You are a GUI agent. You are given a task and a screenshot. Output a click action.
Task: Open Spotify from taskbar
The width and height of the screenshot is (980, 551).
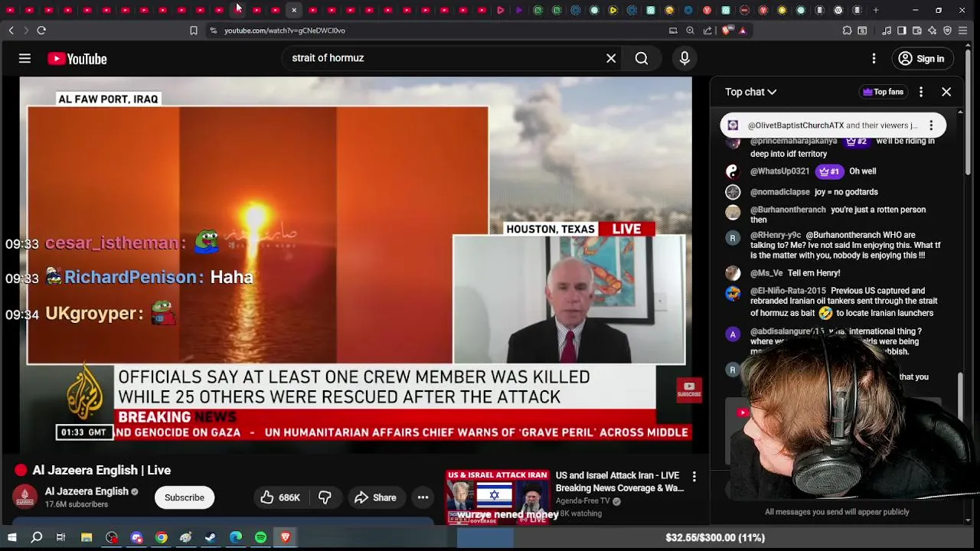click(260, 538)
